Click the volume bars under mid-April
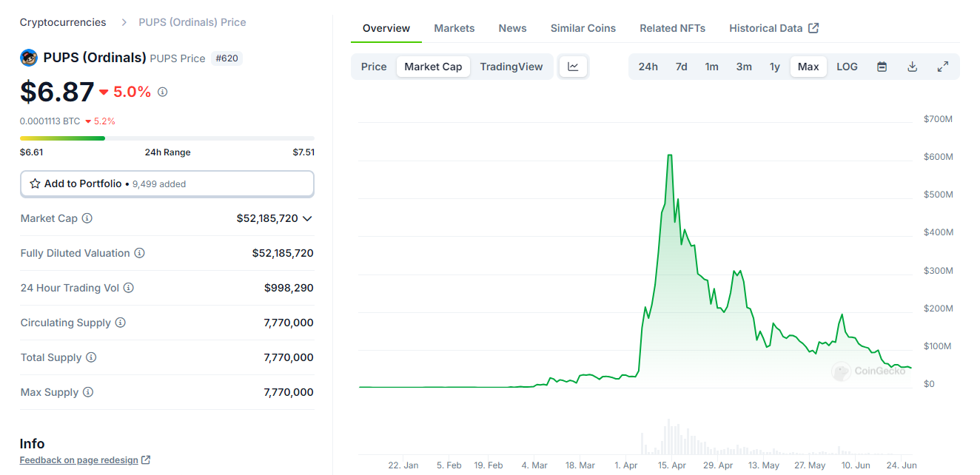This screenshot has width=980, height=475. (x=670, y=437)
